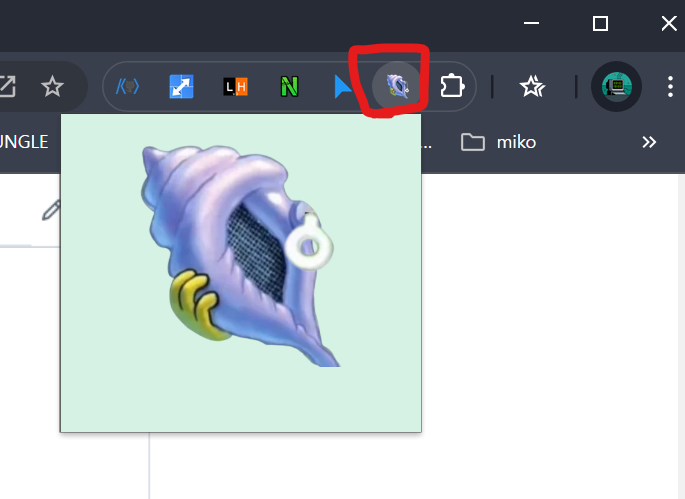Viewport: 685px width, 499px height.
Task: Click the conch shell image in popup
Action: point(240,256)
